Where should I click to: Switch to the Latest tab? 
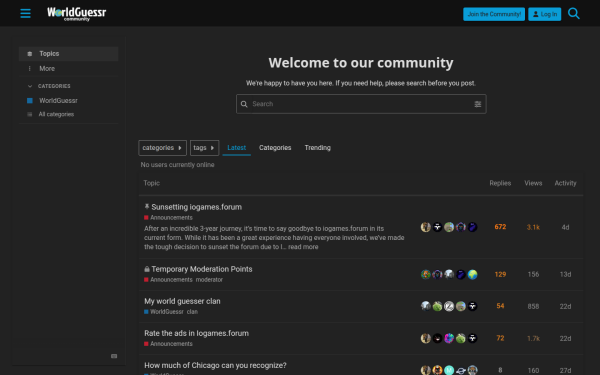coord(236,148)
